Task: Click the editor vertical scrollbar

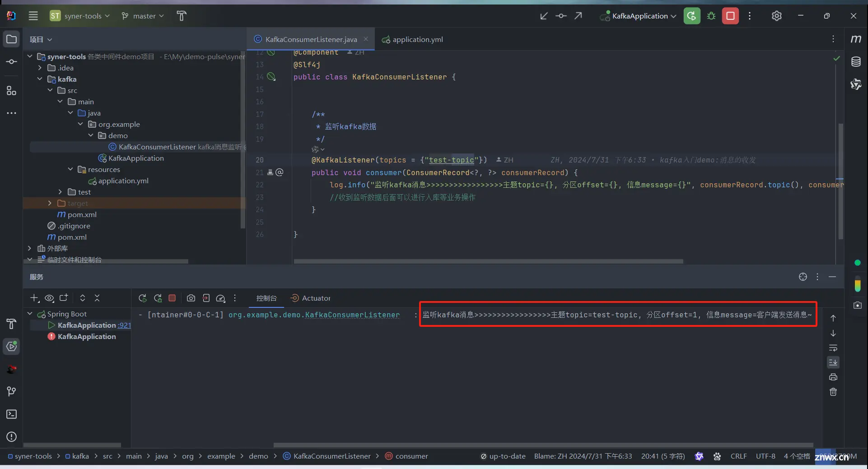Action: coord(840,181)
